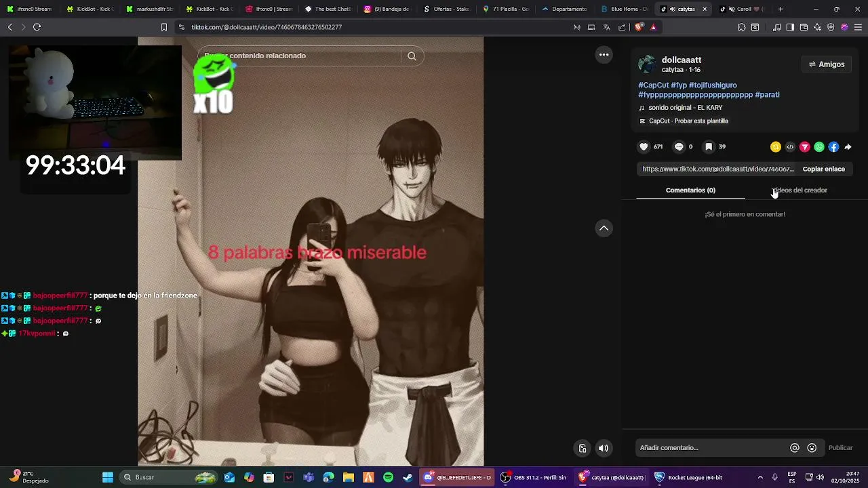The width and height of the screenshot is (868, 488).
Task: Open Brave music playlist icon
Action: 777,27
